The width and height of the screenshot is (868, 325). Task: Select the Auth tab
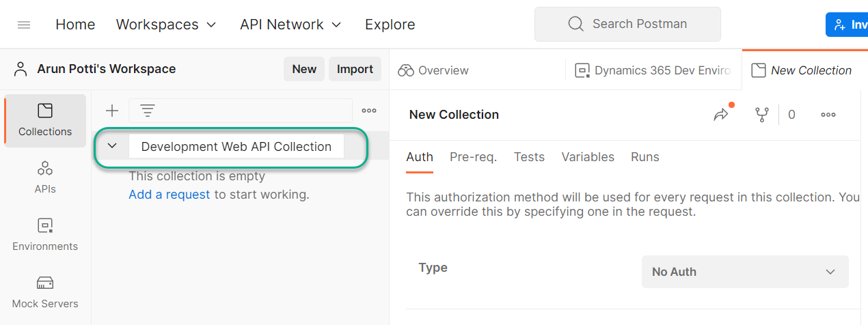(x=420, y=157)
